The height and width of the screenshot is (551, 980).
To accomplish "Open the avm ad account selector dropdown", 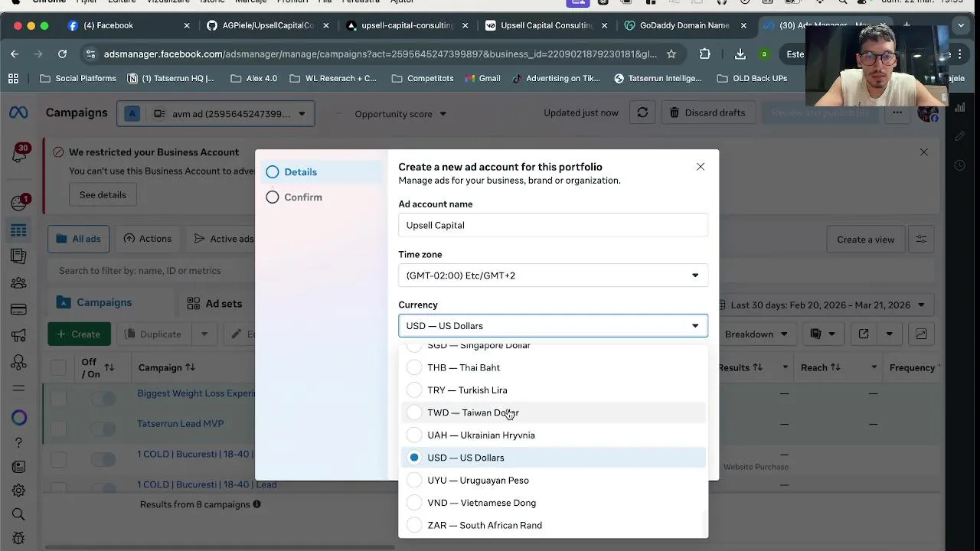I will click(x=215, y=114).
